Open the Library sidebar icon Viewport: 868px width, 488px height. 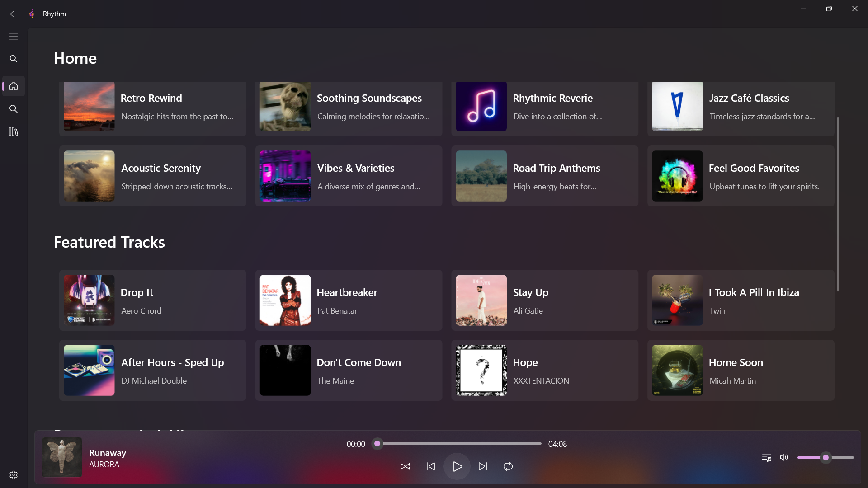[x=14, y=131]
